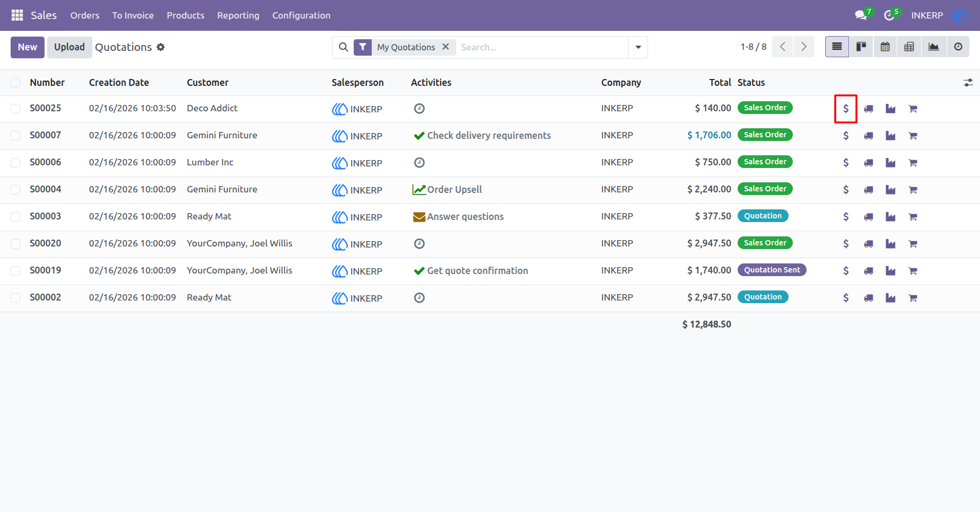This screenshot has width=980, height=512.
Task: Expand the search filter options dropdown
Action: (x=638, y=47)
